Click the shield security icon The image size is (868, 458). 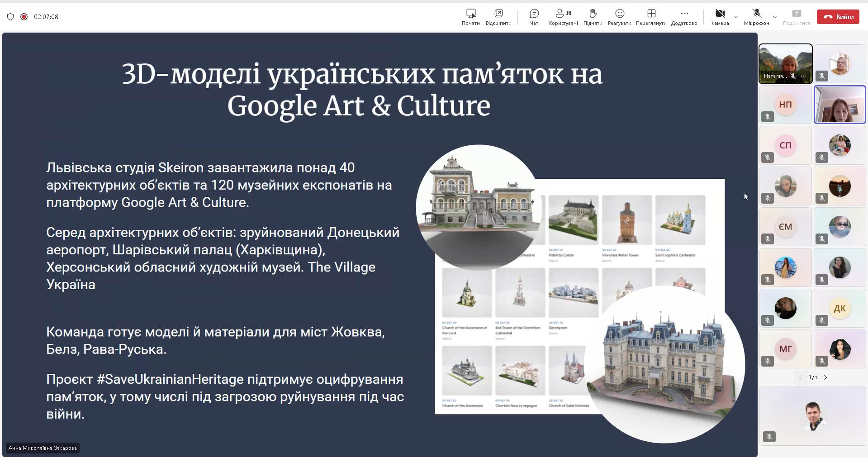click(10, 17)
